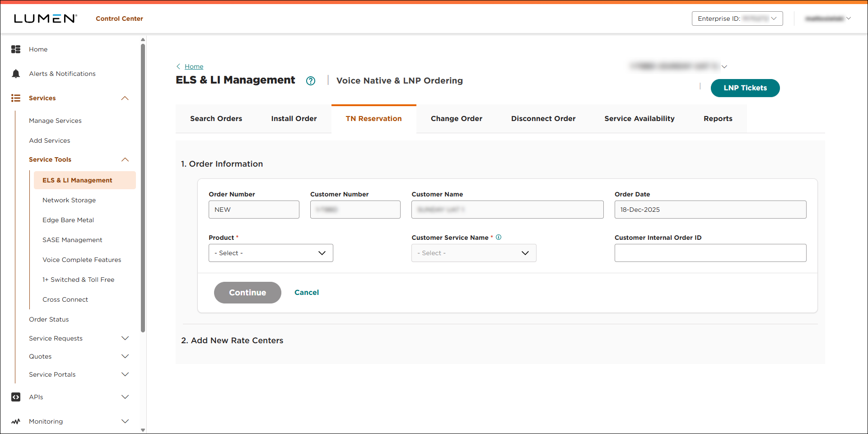
Task: Open the Enterprise ID selector
Action: coord(737,19)
